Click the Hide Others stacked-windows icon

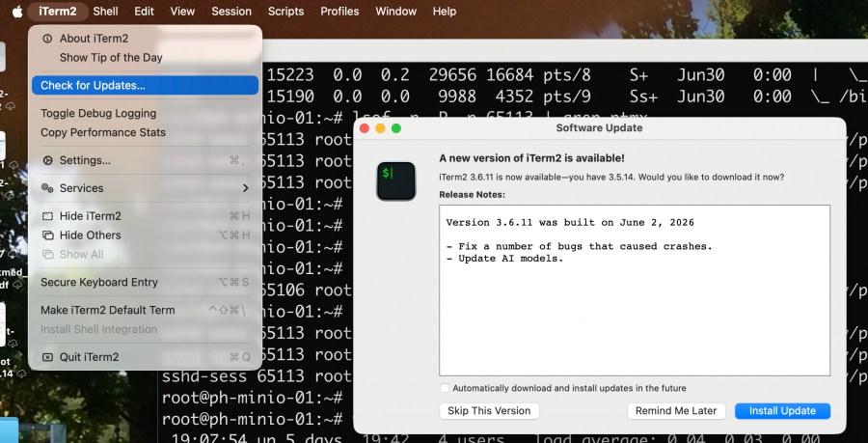pyautogui.click(x=47, y=235)
